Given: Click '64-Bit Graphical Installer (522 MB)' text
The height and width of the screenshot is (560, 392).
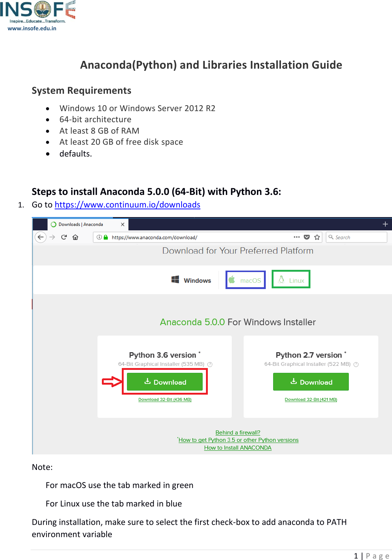Looking at the screenshot, I should click(x=307, y=364).
